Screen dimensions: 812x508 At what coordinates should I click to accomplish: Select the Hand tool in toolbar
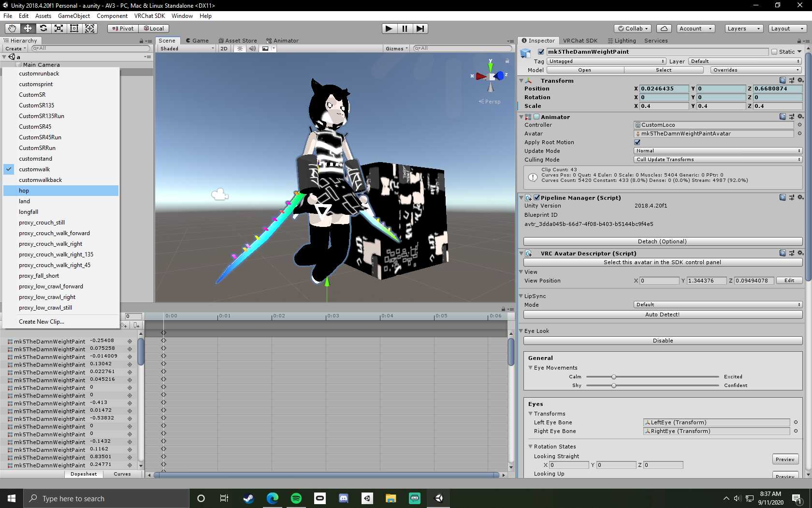coord(12,29)
